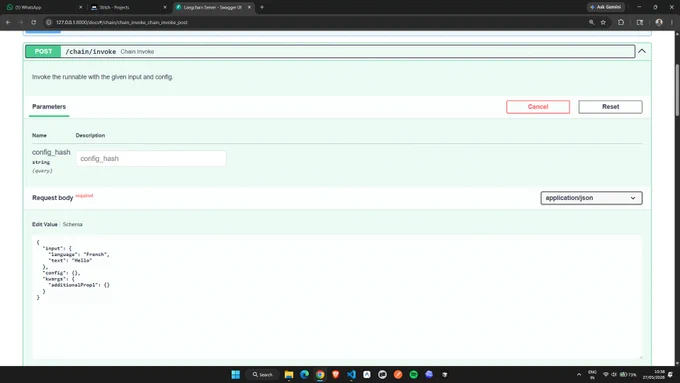680x383 pixels.
Task: Open the round white-ringed taskbar app icon
Action: [x=382, y=374]
